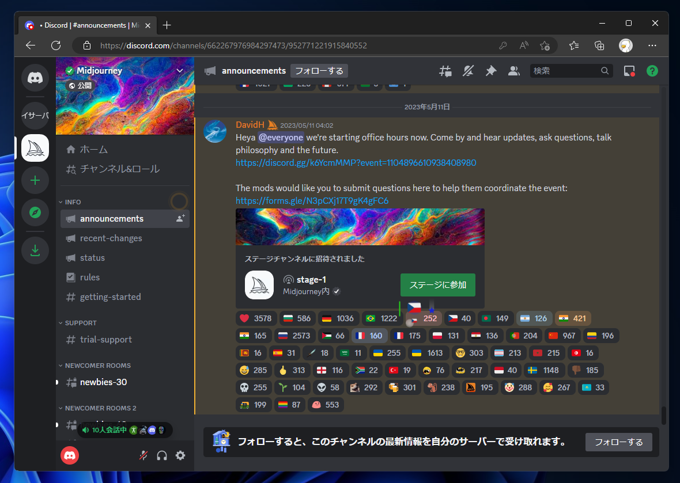Image resolution: width=680 pixels, height=483 pixels.
Task: Go back in the browser
Action: [x=30, y=46]
